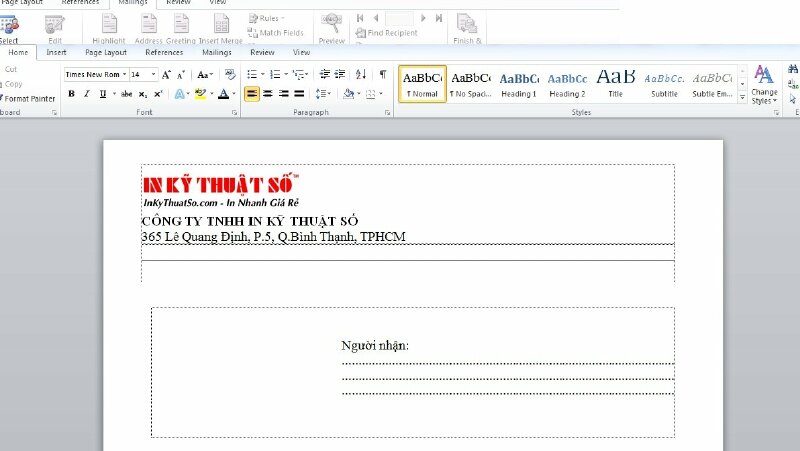800x451 pixels.
Task: Click Multilevel List icon
Action: [x=298, y=74]
